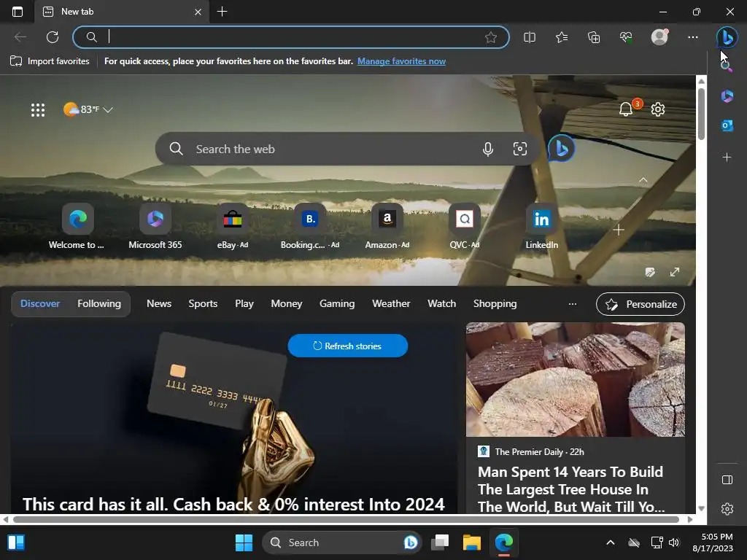
Task: Click the Personalize button
Action: pos(640,304)
